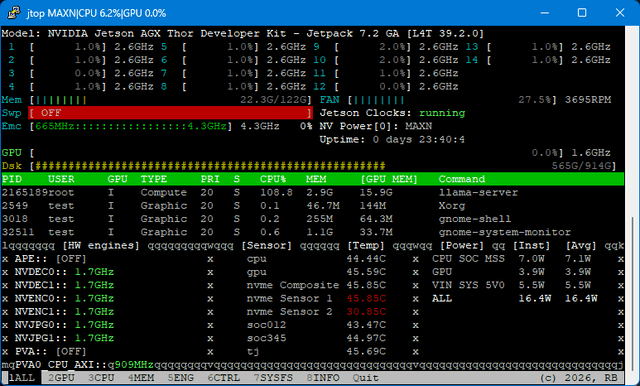Click CPU SOC MSS power row
The width and height of the screenshot is (640, 386).
511,259
